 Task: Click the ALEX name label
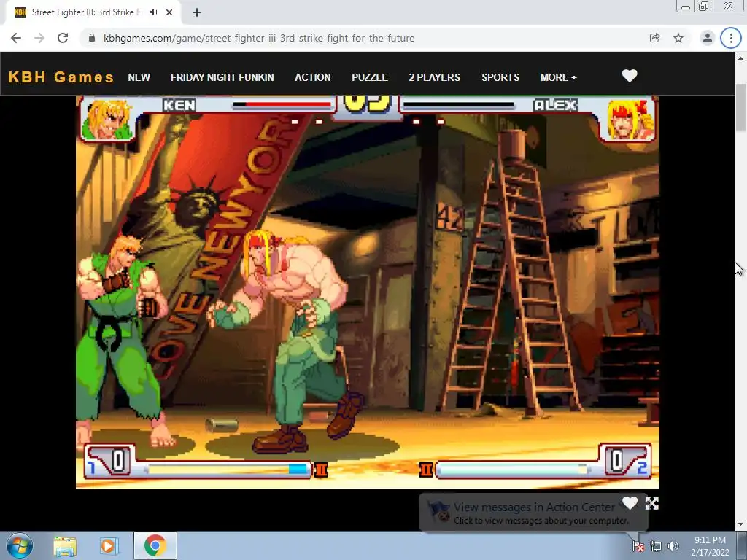pyautogui.click(x=555, y=105)
